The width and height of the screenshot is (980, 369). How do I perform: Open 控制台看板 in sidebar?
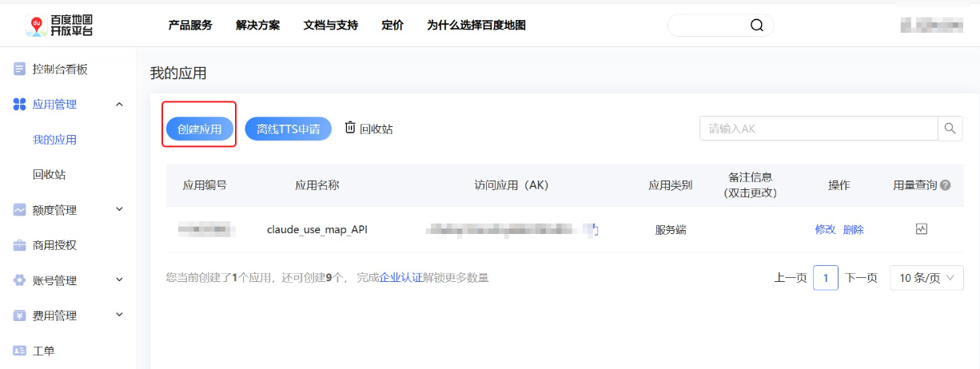(x=60, y=69)
